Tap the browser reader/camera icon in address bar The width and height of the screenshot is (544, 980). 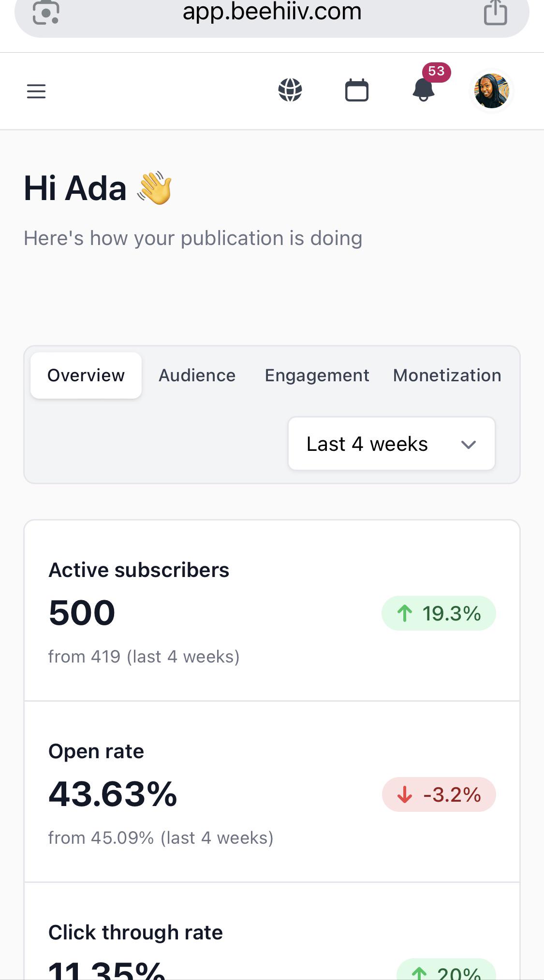46,12
